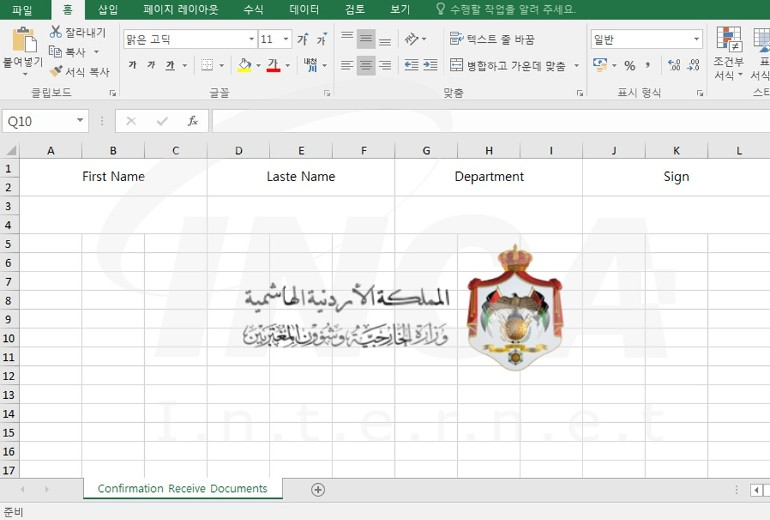Select the First Name header cell
Image resolution: width=770 pixels, height=520 pixels.
(113, 177)
